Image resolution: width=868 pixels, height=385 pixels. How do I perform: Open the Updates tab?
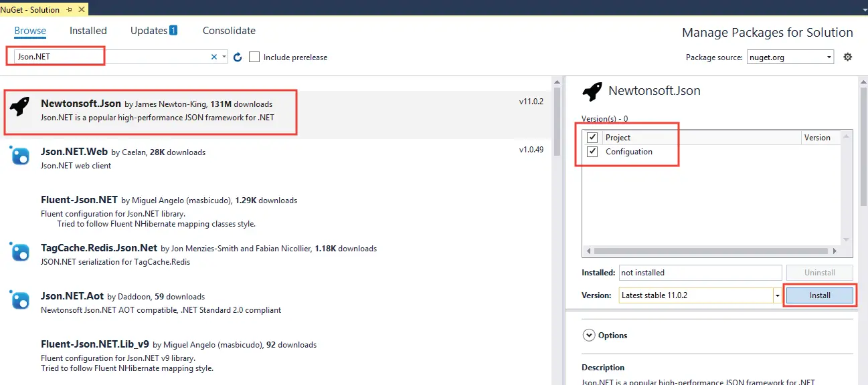click(149, 31)
